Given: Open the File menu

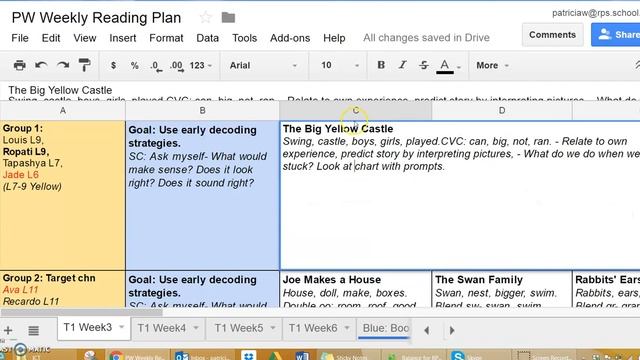Looking at the screenshot, I should click(20, 38).
